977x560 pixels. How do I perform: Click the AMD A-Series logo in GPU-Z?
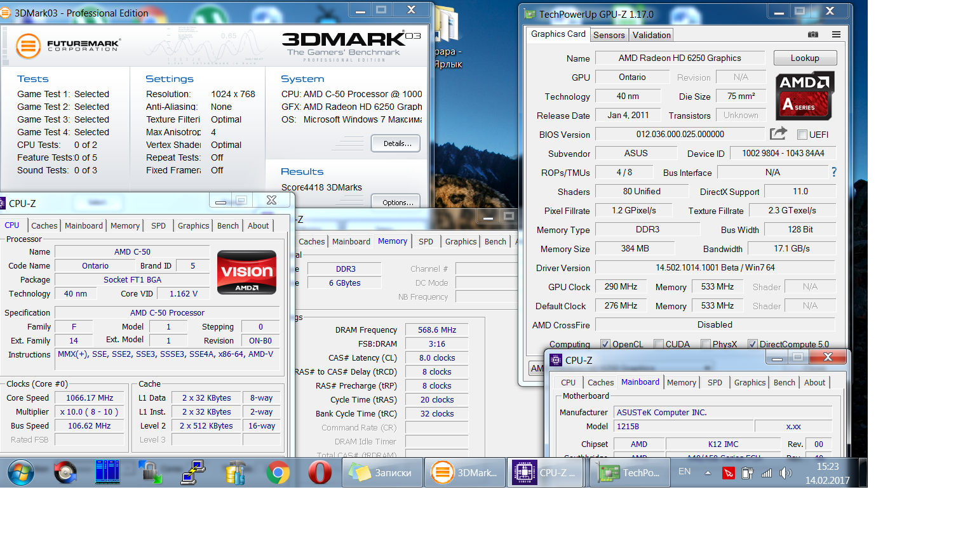tap(805, 95)
